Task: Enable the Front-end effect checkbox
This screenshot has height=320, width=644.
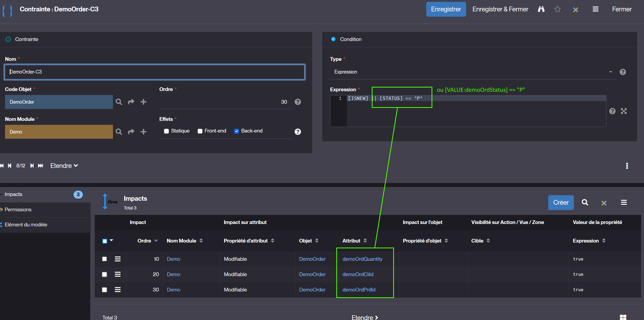Action: 200,131
